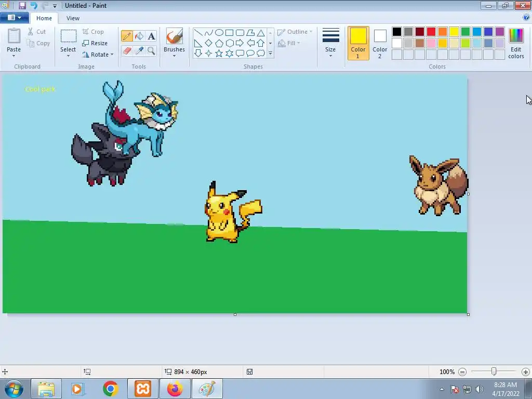The height and width of the screenshot is (399, 532).
Task: Switch to the Home ribbon tab
Action: [x=44, y=18]
